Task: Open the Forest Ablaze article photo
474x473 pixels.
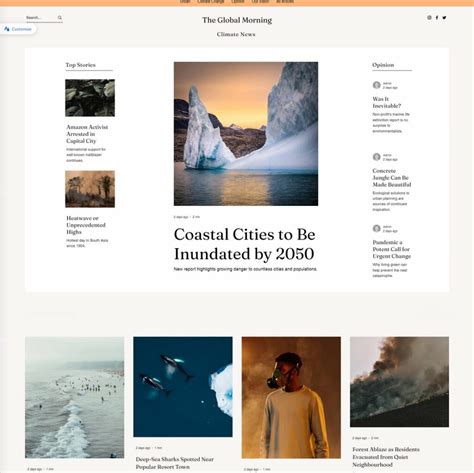Action: point(399,382)
